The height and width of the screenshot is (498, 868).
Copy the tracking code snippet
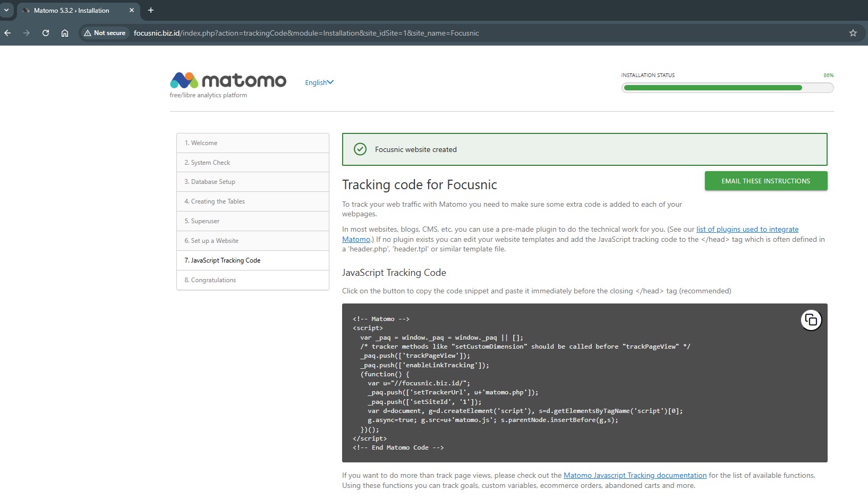[x=811, y=320]
